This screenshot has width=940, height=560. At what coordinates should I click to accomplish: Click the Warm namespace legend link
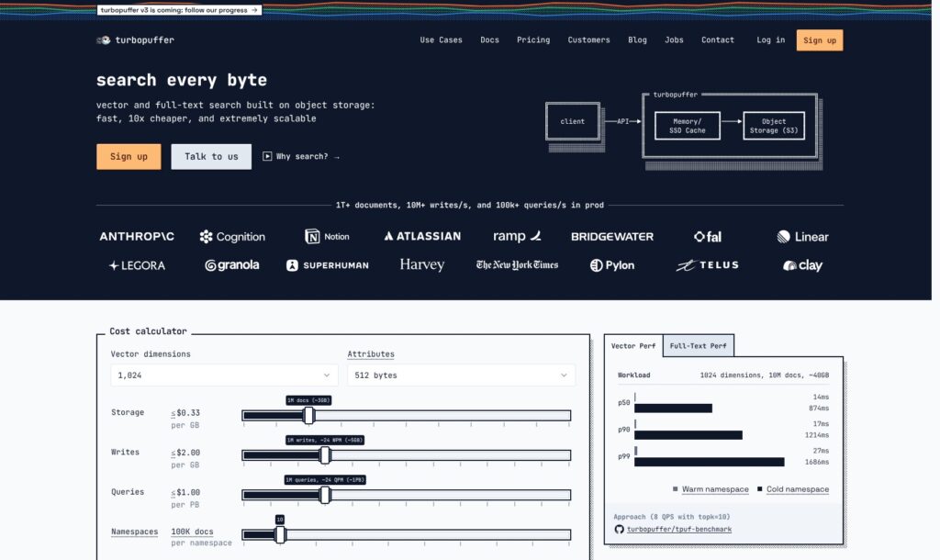click(x=715, y=489)
